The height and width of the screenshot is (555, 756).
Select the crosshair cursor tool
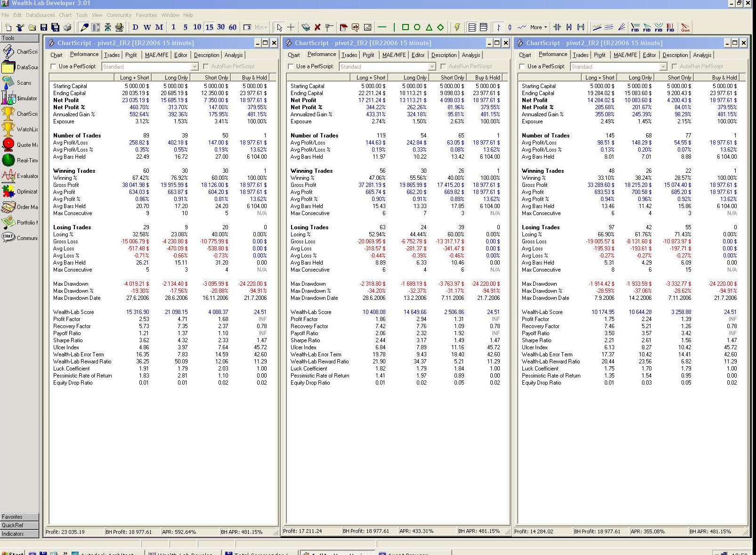(291, 27)
